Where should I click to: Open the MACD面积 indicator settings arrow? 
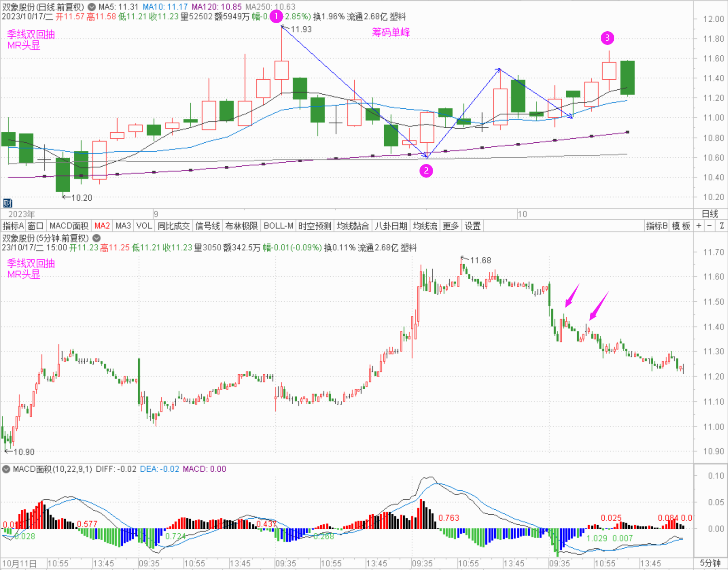click(x=6, y=469)
